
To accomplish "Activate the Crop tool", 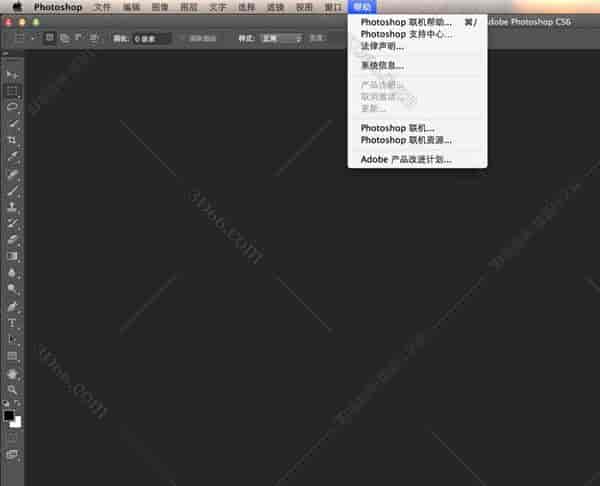I will (x=12, y=140).
